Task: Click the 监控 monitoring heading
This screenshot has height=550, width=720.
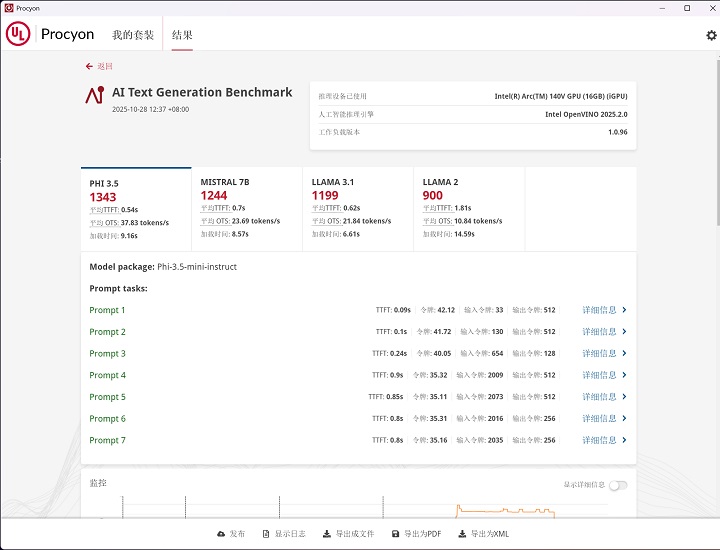Action: point(98,483)
